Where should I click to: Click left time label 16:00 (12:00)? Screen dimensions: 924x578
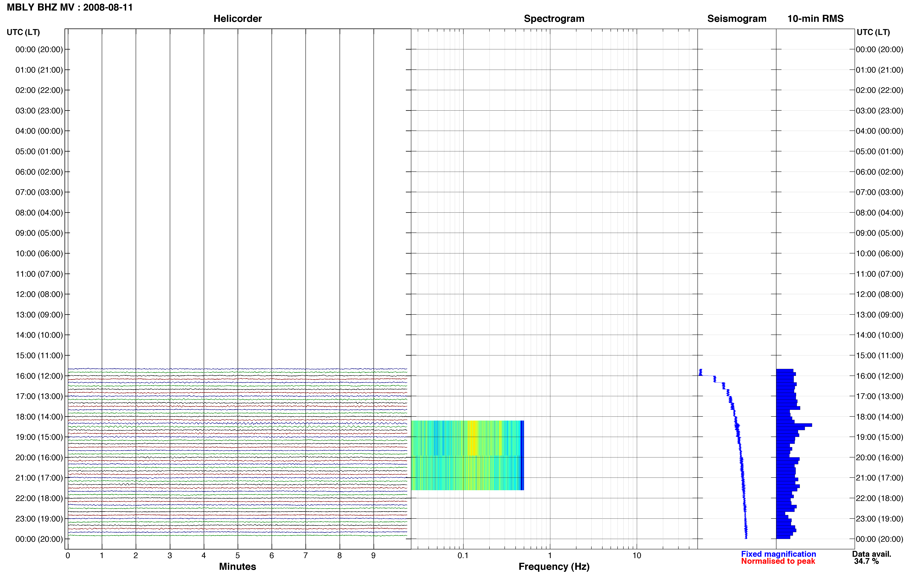[x=39, y=376]
